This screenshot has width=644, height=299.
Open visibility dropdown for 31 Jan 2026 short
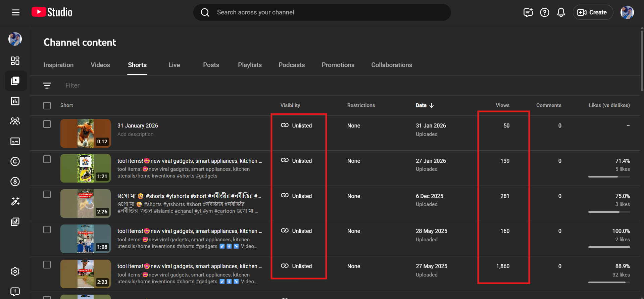pyautogui.click(x=297, y=126)
